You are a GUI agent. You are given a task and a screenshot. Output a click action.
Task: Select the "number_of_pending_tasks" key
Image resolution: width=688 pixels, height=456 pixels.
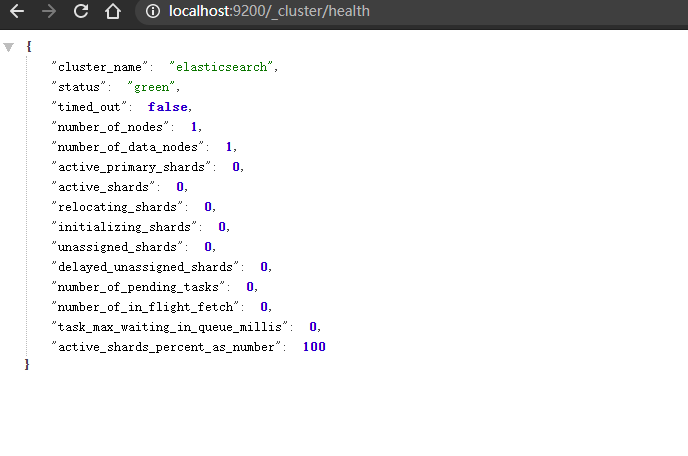138,287
